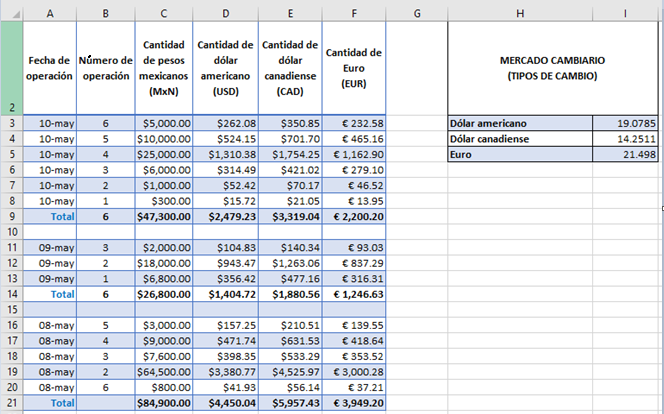
Task: Select the € 3,000.28 cell
Action: tap(354, 372)
